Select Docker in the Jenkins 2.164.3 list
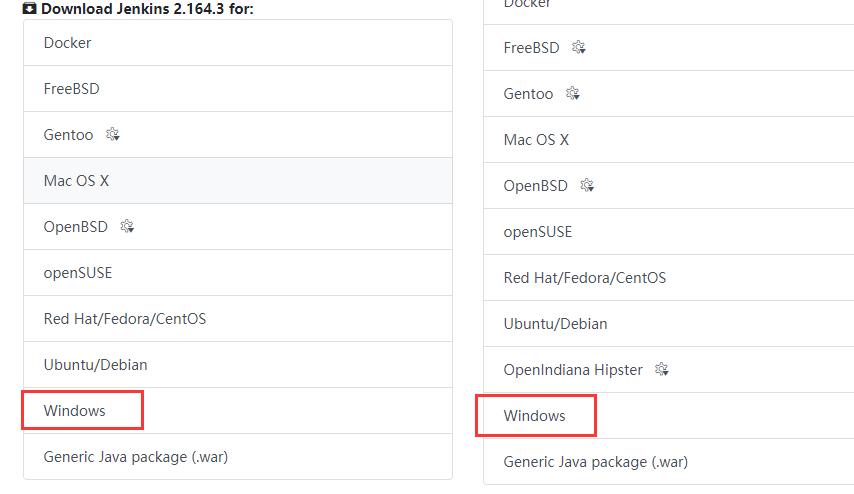Screen dimensions: 854x494 [x=68, y=43]
